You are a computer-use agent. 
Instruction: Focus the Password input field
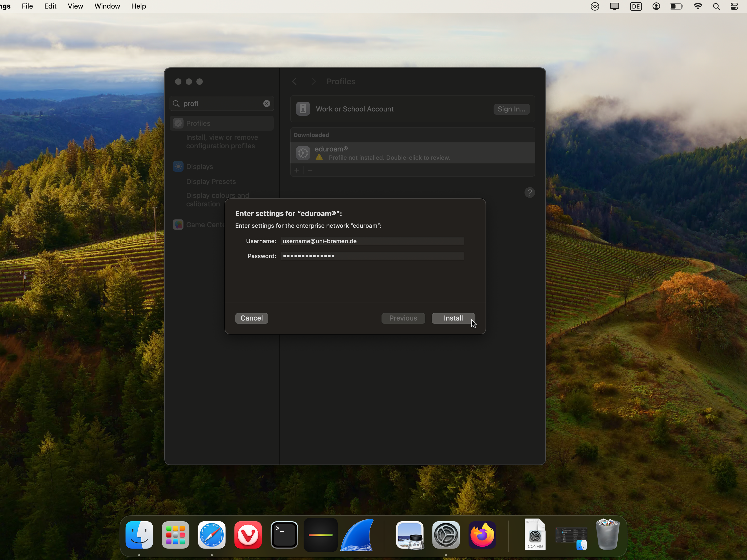pos(372,256)
